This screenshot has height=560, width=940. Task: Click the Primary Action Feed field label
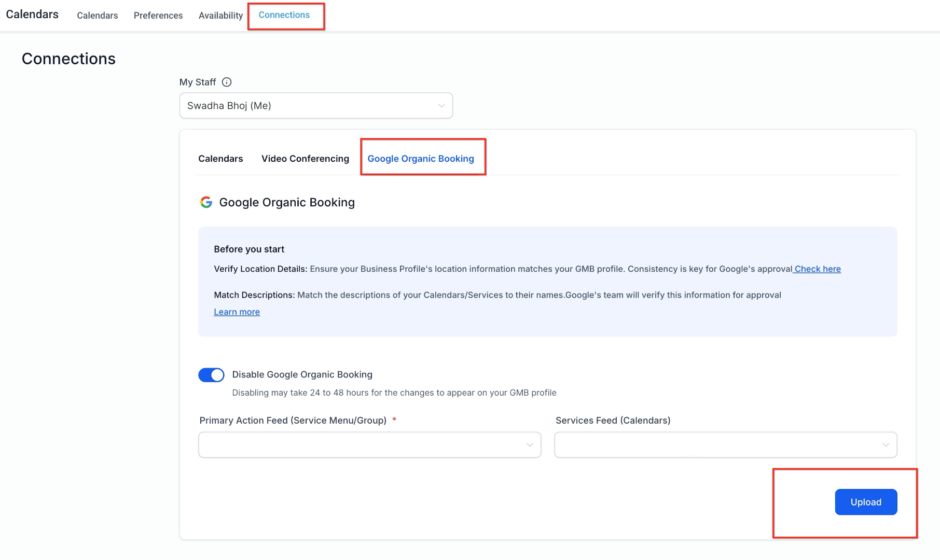293,421
